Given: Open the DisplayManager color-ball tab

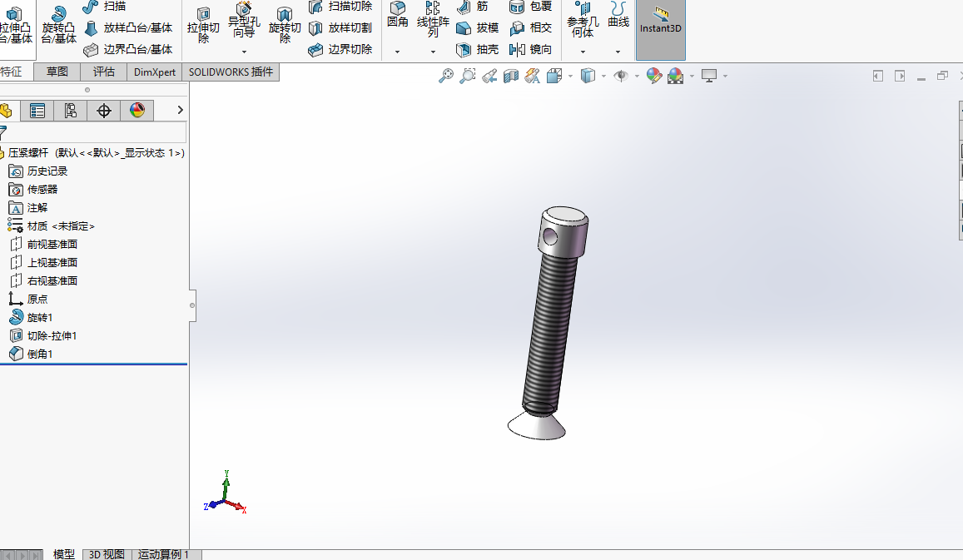Looking at the screenshot, I should pos(137,111).
